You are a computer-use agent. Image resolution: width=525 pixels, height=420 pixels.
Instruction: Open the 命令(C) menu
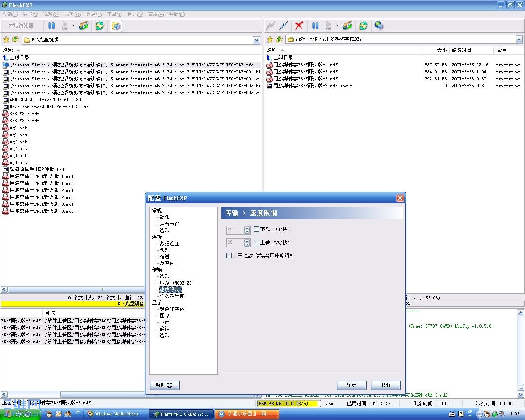click(x=94, y=14)
